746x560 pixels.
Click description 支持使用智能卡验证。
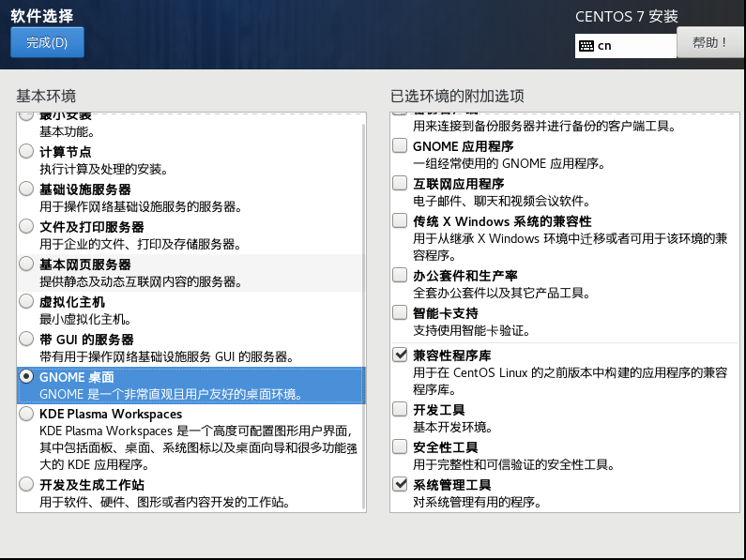point(471,331)
